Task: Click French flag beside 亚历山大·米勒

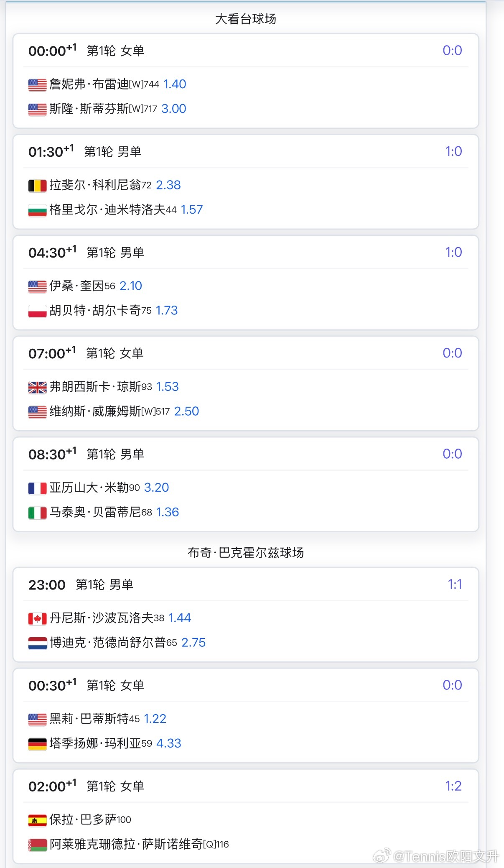Action: [37, 488]
